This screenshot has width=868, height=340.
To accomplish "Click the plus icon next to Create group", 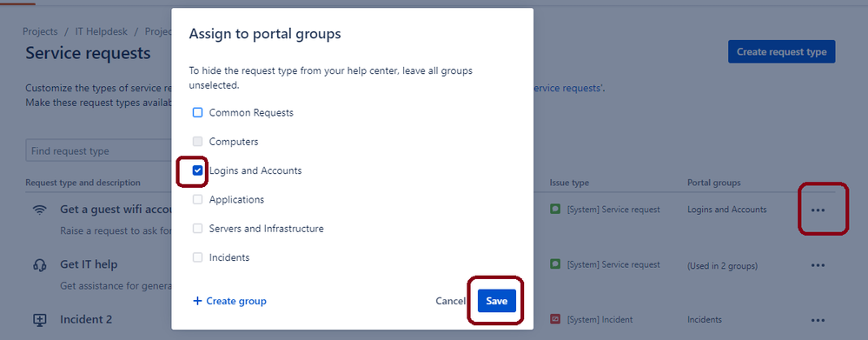I will (197, 301).
